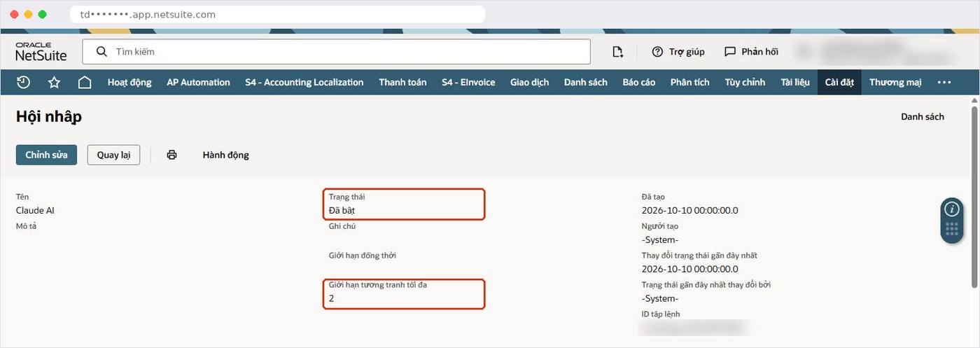
Task: Open the AP Automation menu
Action: point(198,82)
